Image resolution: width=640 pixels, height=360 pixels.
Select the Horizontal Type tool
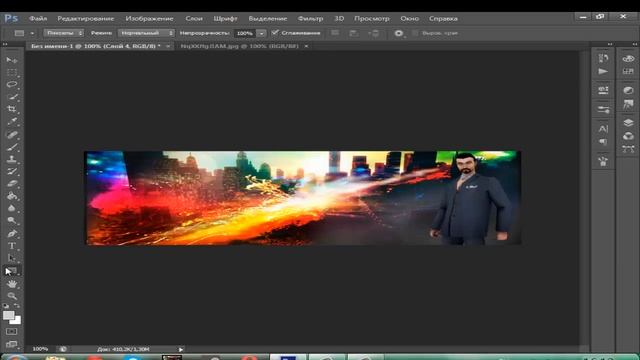(11, 246)
